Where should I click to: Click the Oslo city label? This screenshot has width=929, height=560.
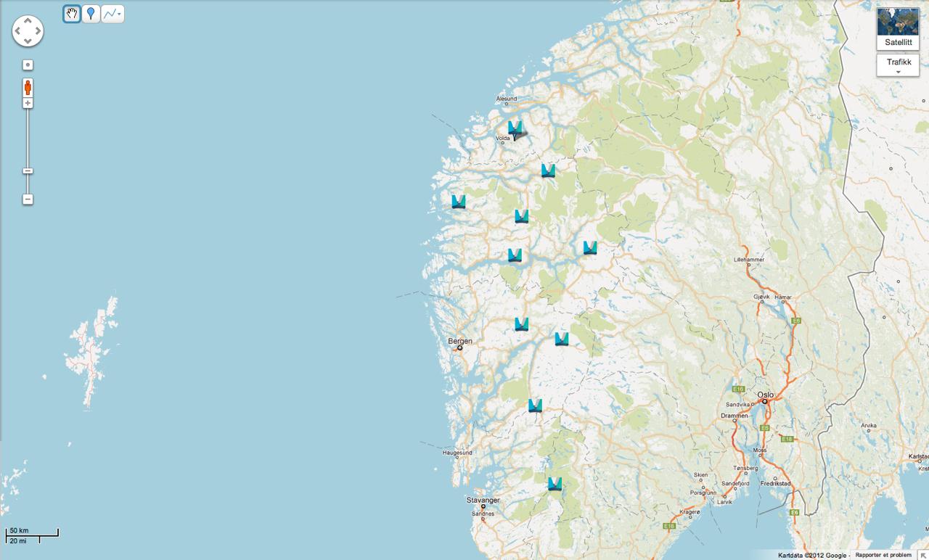click(x=766, y=395)
